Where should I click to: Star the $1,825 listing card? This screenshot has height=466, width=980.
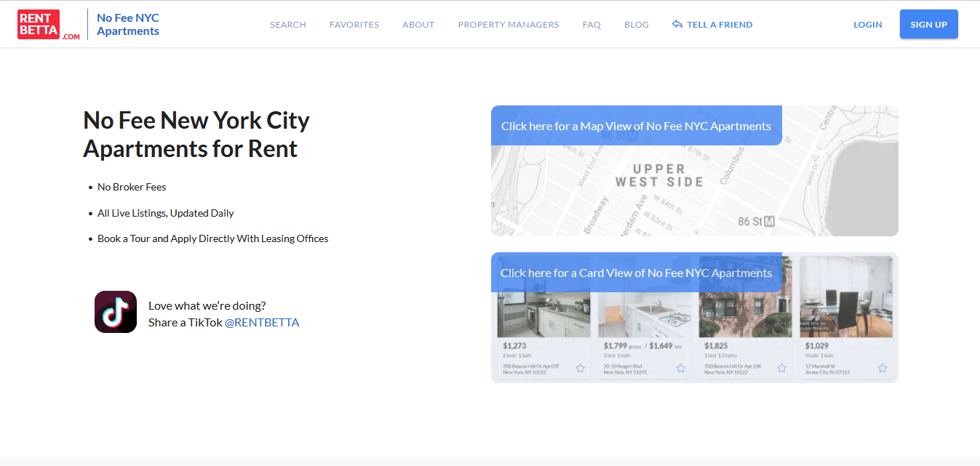pos(781,369)
